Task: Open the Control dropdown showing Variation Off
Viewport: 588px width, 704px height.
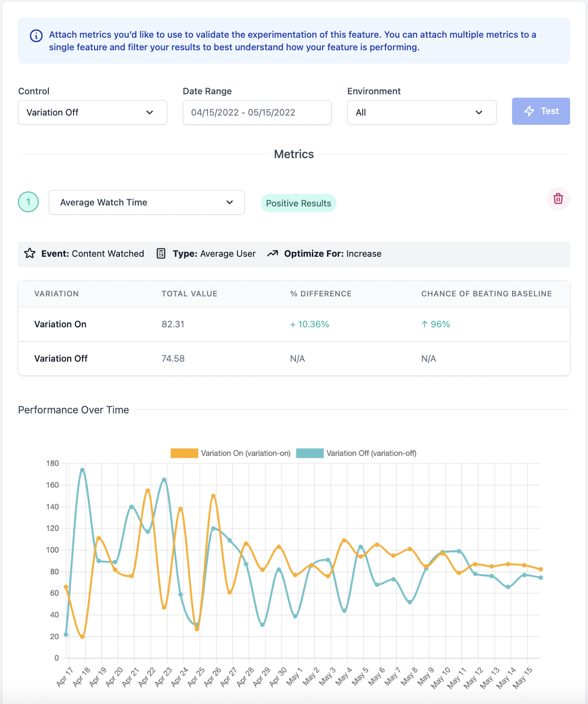Action: (x=92, y=112)
